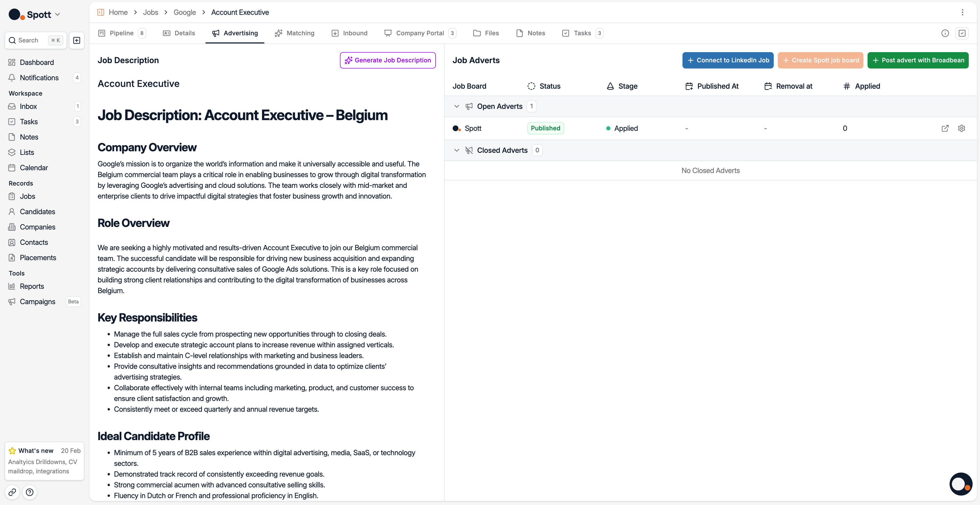Open settings gear for the Spott advert
The image size is (980, 505).
coord(961,128)
